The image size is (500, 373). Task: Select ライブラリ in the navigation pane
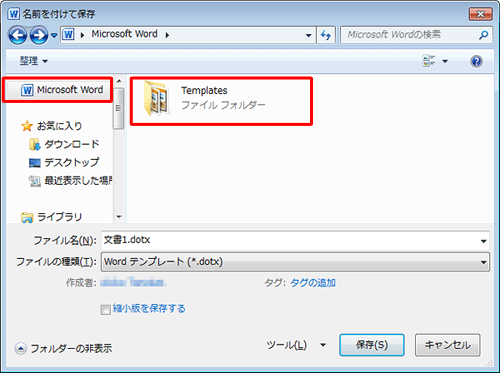click(52, 217)
